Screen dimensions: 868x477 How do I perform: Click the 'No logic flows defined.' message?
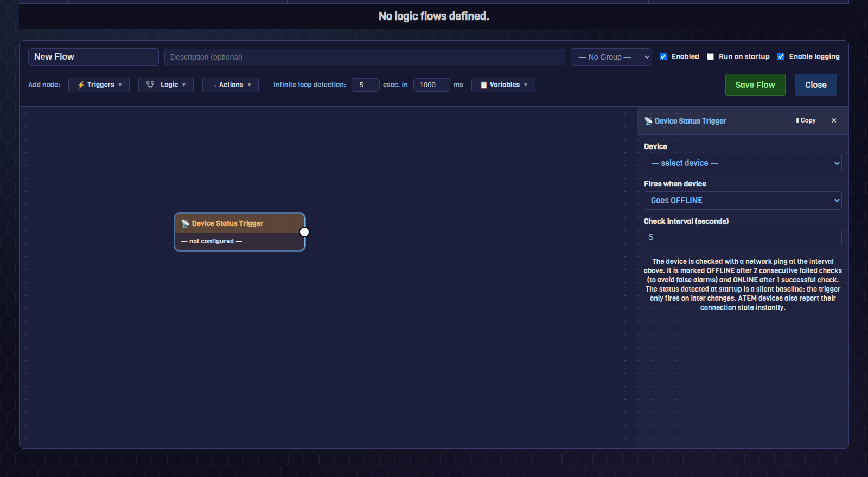434,16
